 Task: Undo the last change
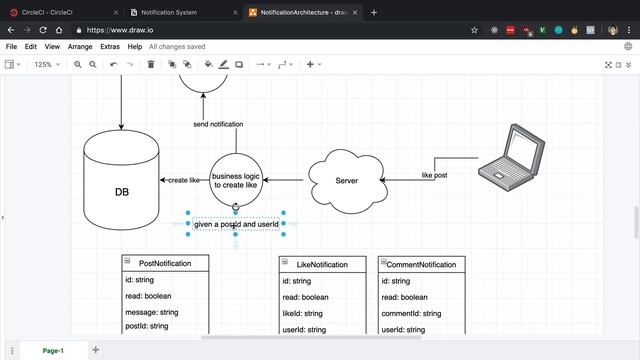114,64
